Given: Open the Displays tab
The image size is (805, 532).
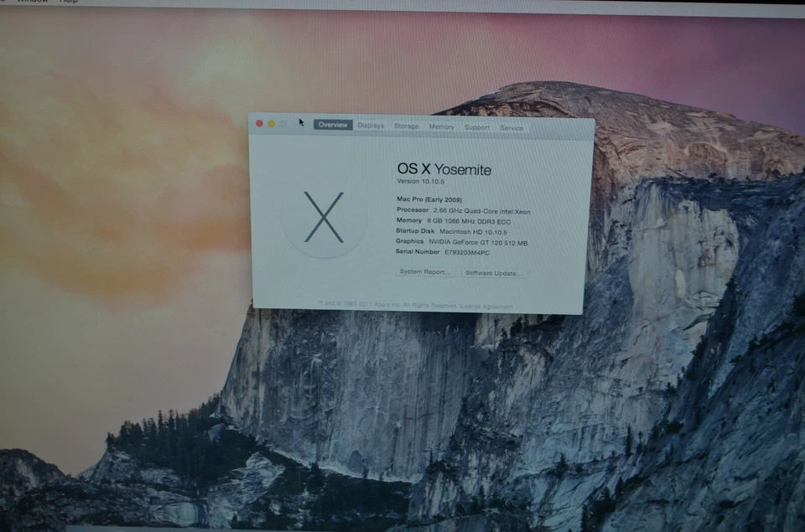Looking at the screenshot, I should [x=371, y=126].
